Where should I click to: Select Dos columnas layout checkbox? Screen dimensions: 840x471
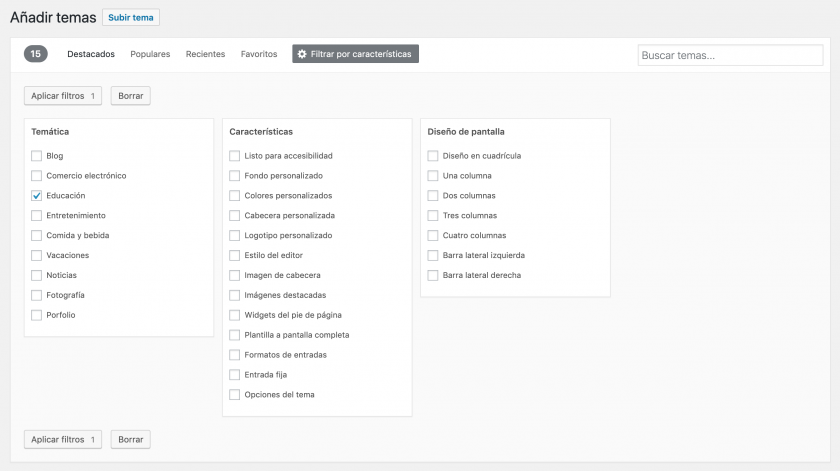click(433, 196)
